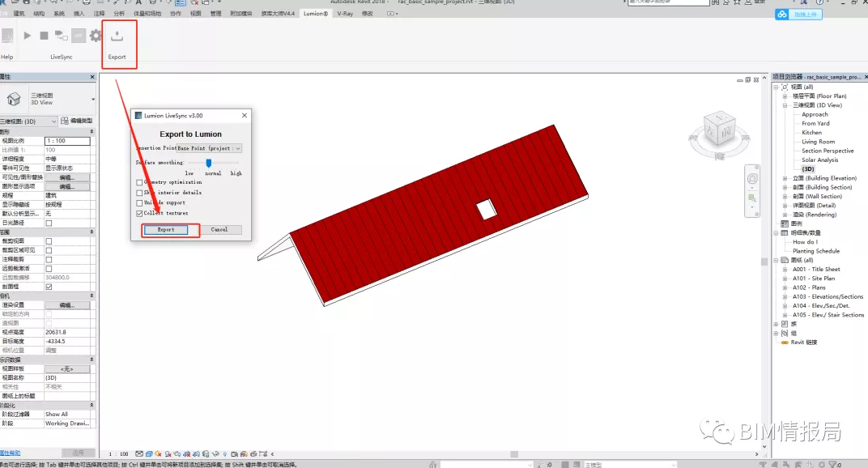This screenshot has width=868, height=468.
Task: Click the camera synchronization icon in LiveSync
Action: [x=61, y=36]
